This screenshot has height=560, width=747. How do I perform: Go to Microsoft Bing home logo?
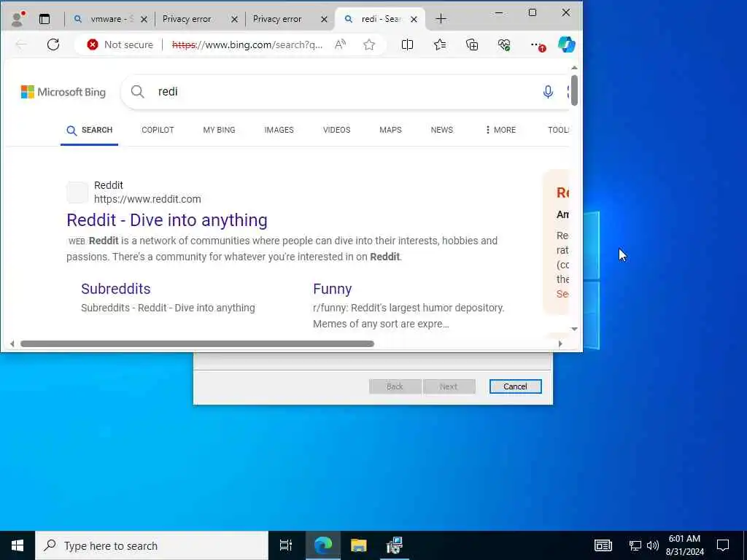point(63,92)
